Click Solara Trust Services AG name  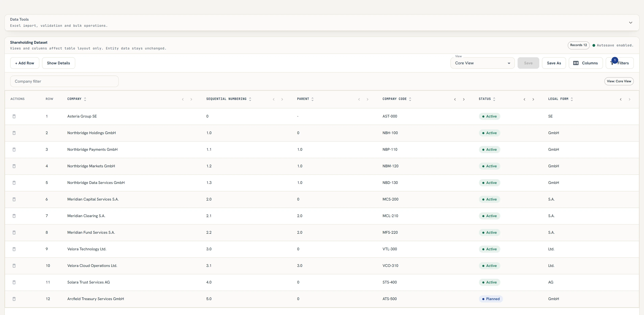click(x=88, y=282)
